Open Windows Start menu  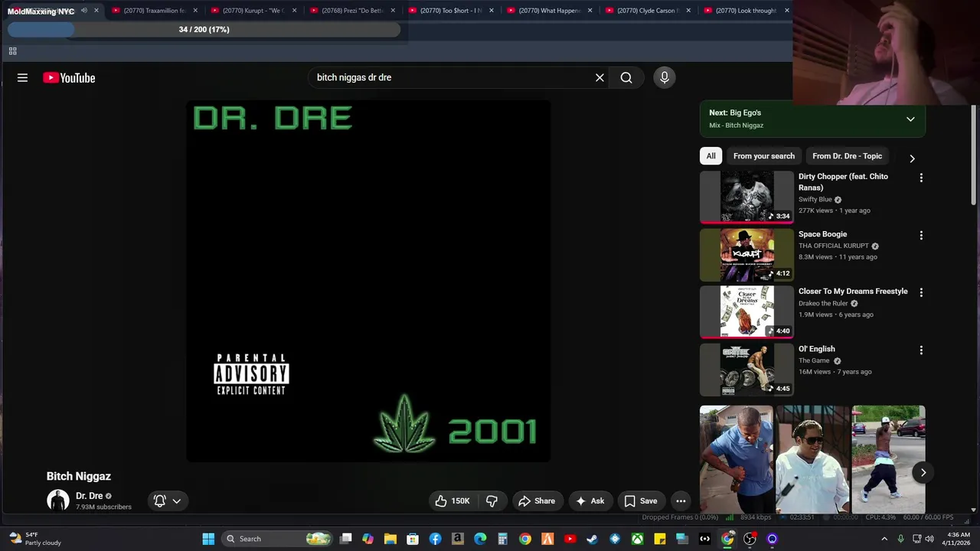click(208, 539)
